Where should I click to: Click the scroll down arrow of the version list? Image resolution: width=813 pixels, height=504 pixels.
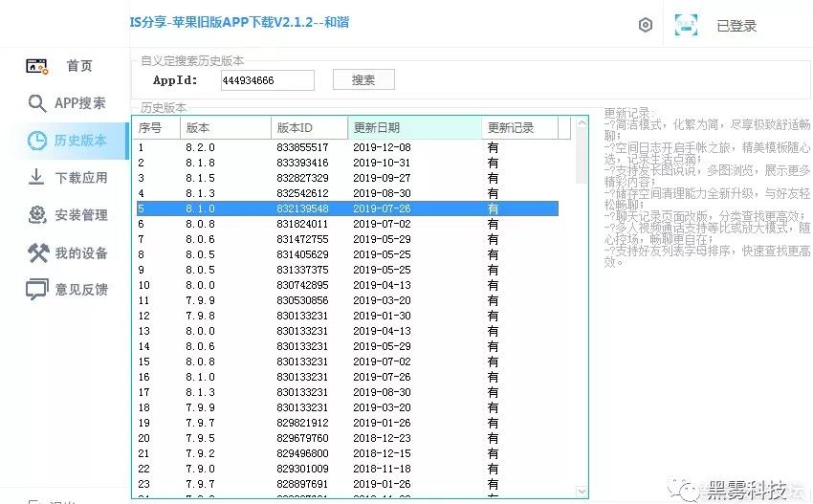coord(582,491)
